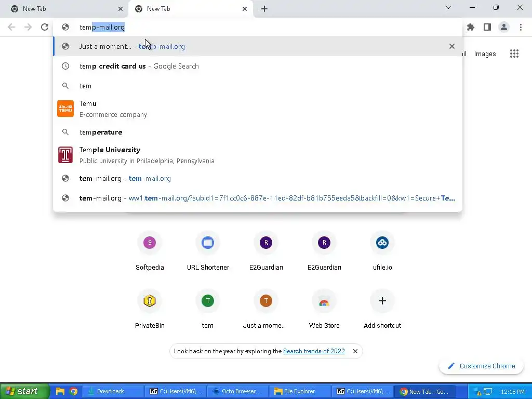Open the first E2Guardian shortcut
Viewport: 532px width, 399px height.
[x=266, y=251]
